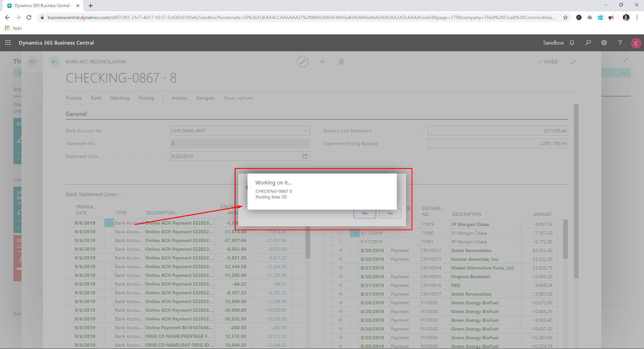Click the collapse arrows beside SAVED

tap(573, 62)
